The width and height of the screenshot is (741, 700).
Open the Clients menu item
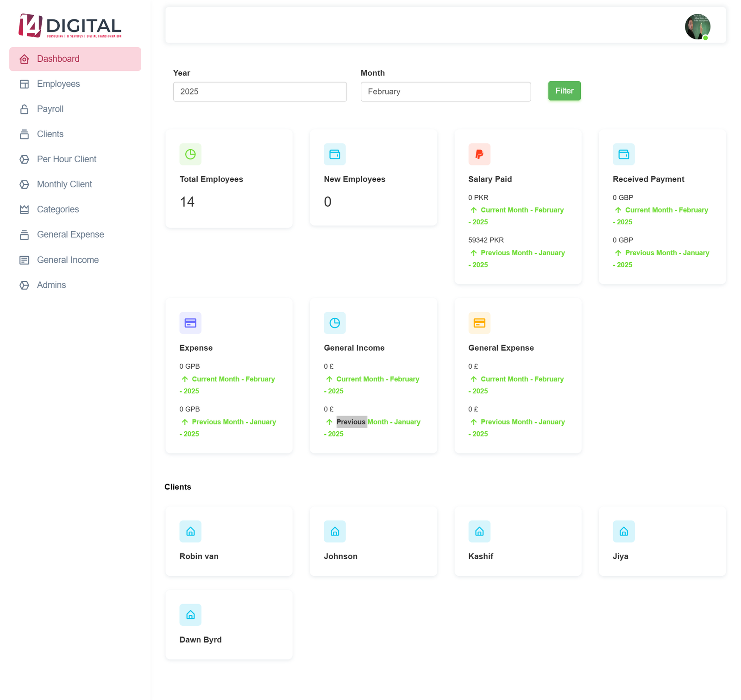pos(75,134)
